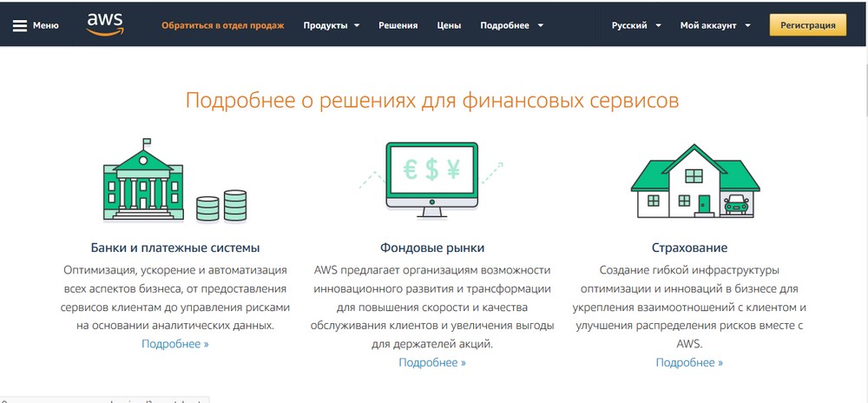The height and width of the screenshot is (403, 868).
Task: Click the Фондовые рынки heading
Action: click(x=432, y=248)
